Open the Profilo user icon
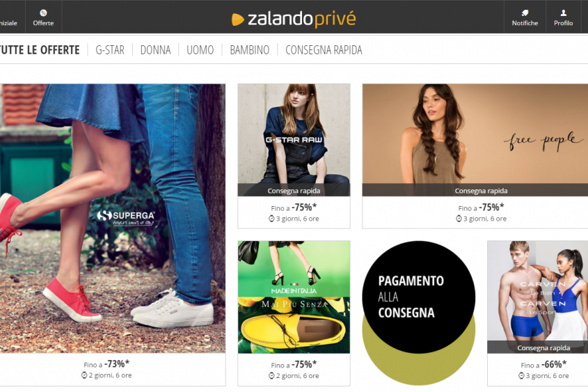 click(x=563, y=13)
